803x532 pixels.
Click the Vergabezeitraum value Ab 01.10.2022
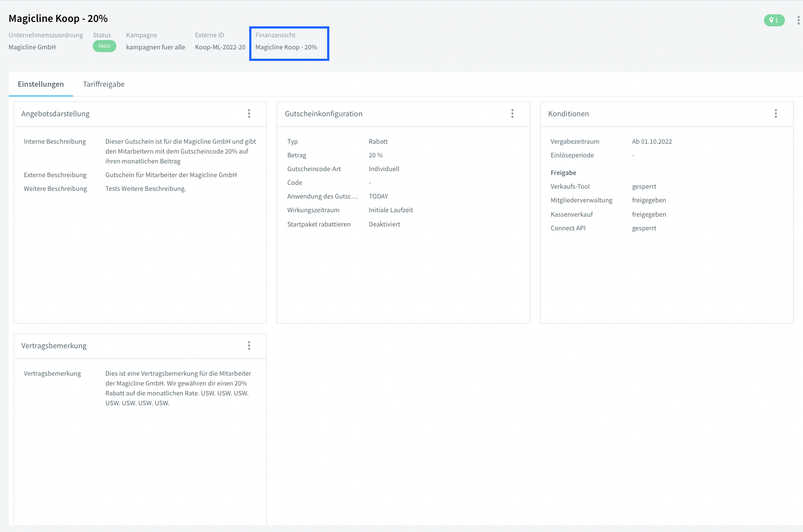[652, 142]
